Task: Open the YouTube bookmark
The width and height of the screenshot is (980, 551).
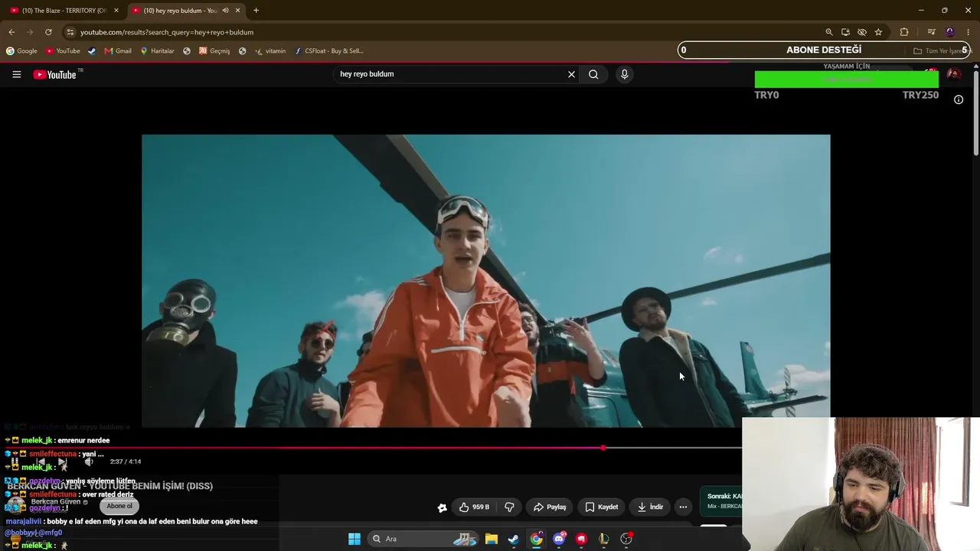Action: click(x=63, y=51)
